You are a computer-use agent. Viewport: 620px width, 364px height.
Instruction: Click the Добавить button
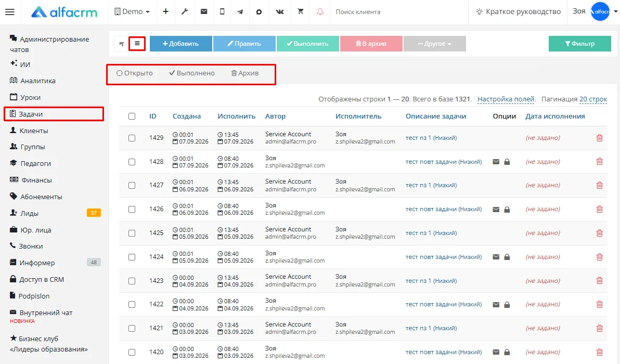pyautogui.click(x=180, y=44)
